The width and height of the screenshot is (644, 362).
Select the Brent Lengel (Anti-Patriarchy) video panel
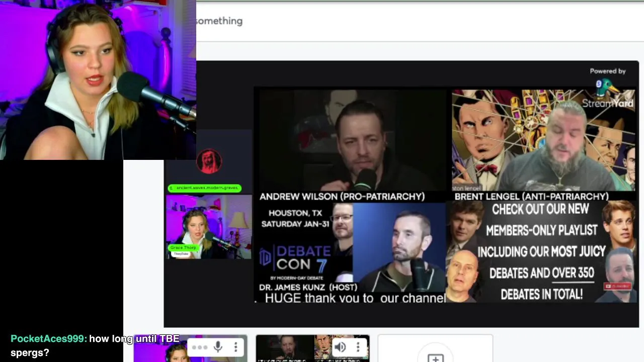click(543, 140)
